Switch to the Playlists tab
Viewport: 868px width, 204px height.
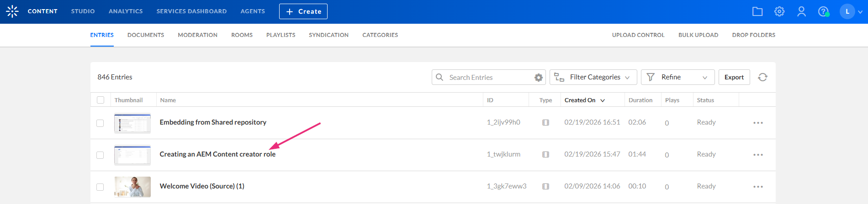[281, 35]
